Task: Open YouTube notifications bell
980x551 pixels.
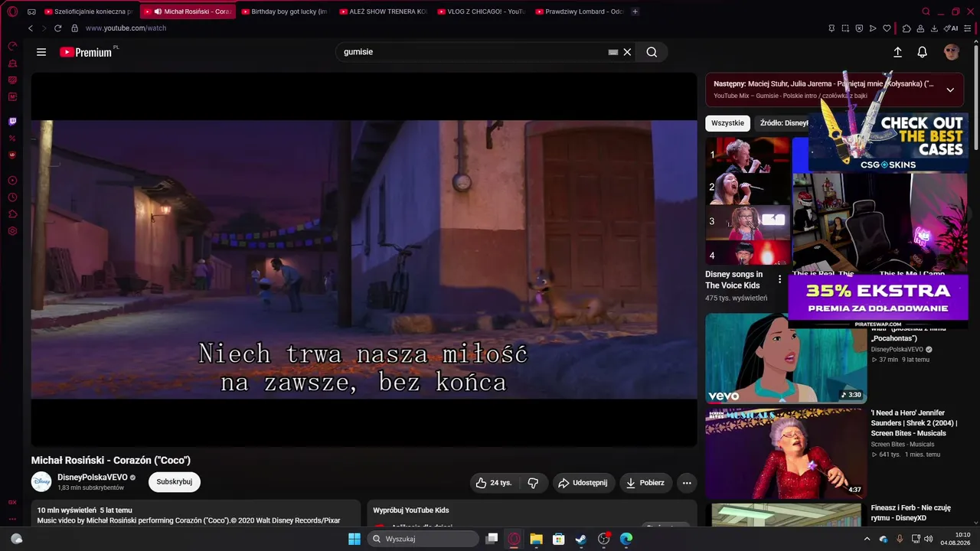Action: 923,52
